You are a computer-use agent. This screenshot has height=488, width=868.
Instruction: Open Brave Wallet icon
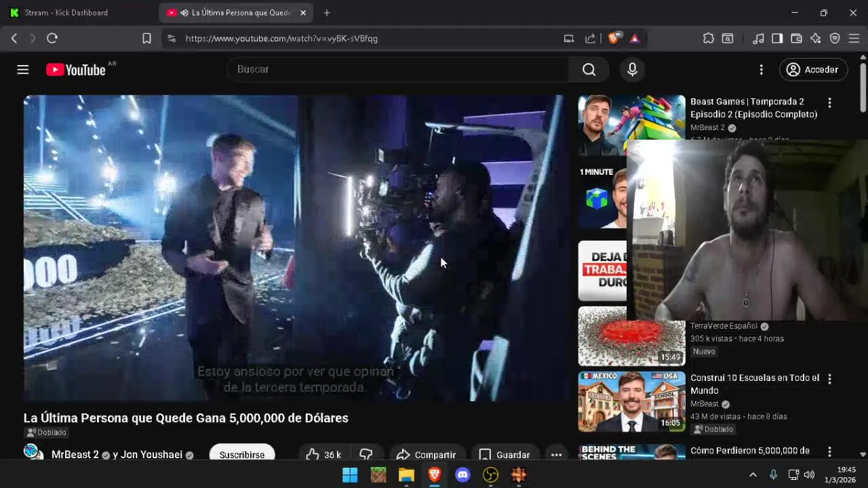tap(797, 39)
